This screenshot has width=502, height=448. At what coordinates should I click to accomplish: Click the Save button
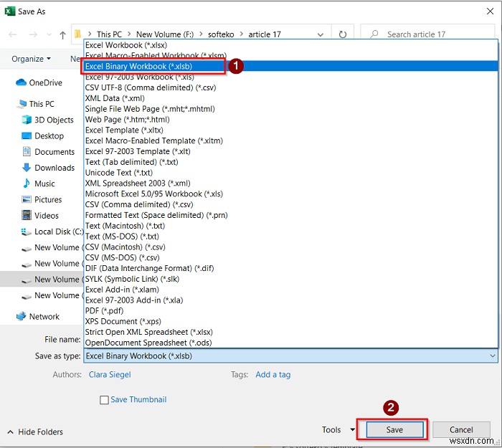point(394,429)
